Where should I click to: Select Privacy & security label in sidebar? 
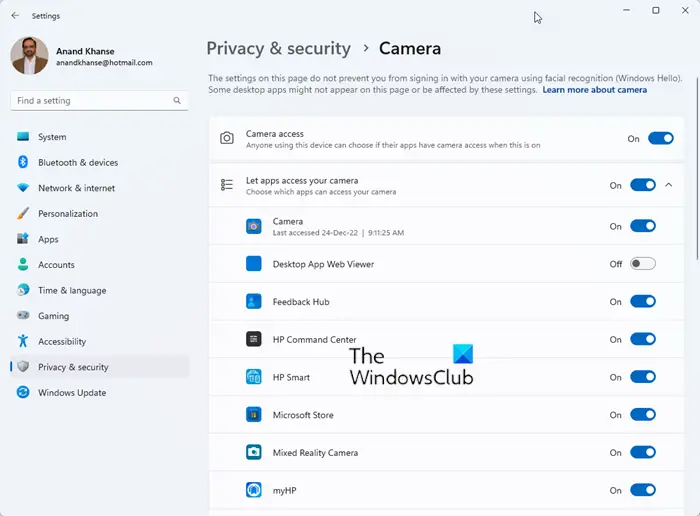(73, 367)
